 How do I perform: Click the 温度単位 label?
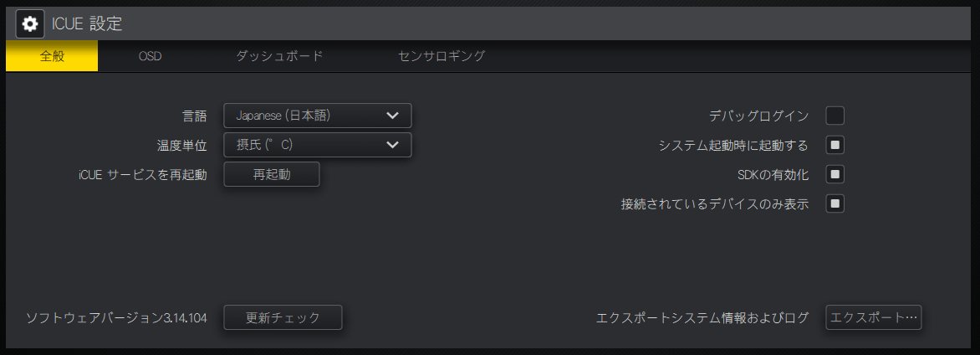181,145
